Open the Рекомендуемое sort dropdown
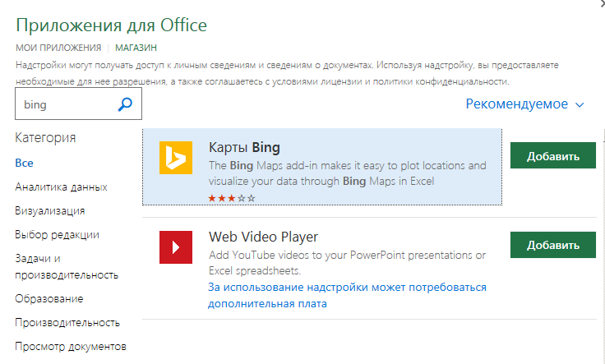This screenshot has width=605, height=364. click(x=524, y=104)
